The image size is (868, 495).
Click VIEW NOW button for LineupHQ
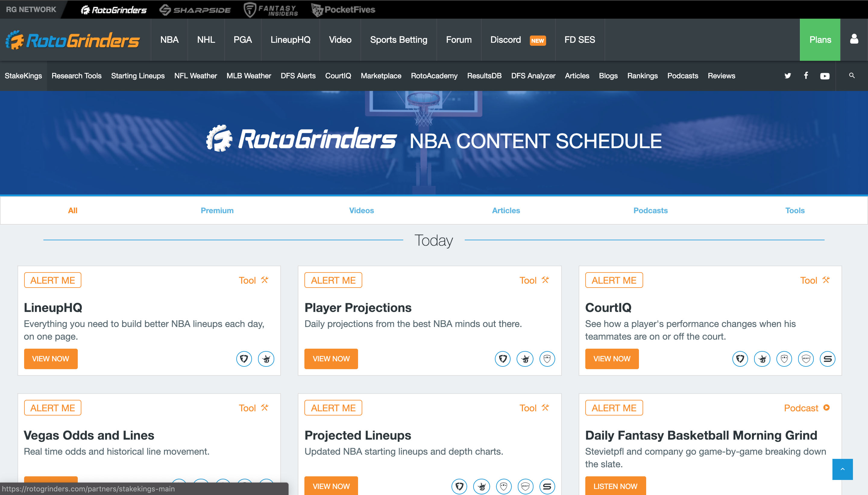click(x=51, y=359)
